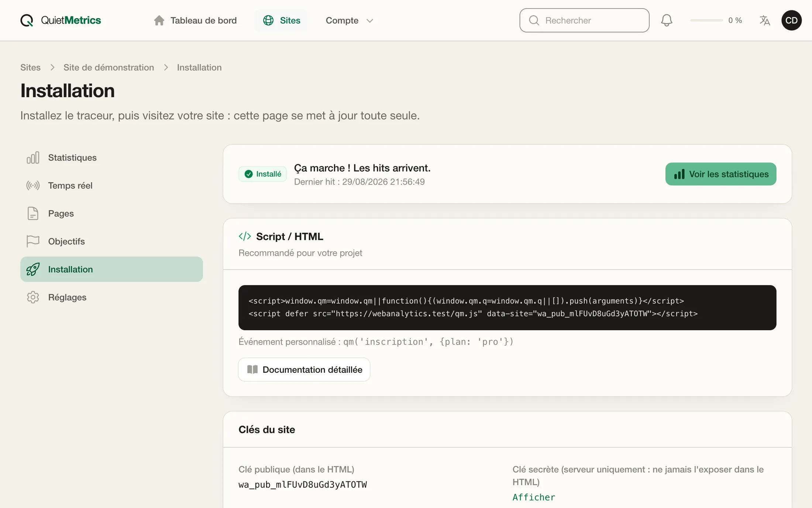The image size is (812, 508).
Task: Select the active Installation sidebar item
Action: point(111,269)
